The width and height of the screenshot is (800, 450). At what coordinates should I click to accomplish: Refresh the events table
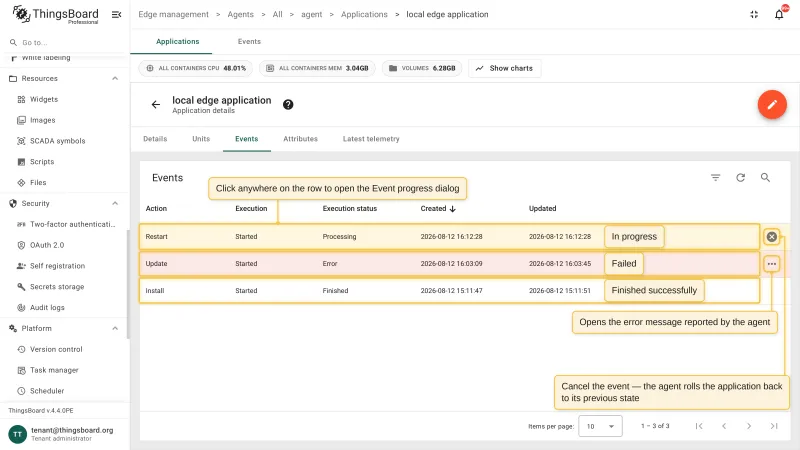740,178
